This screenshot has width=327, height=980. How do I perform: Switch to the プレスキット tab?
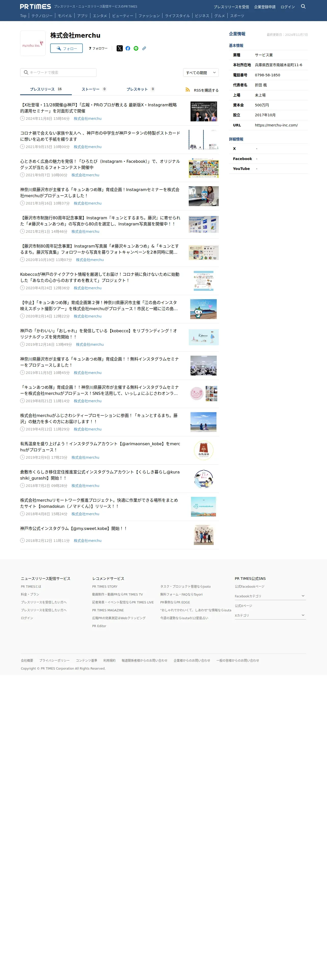(141, 89)
